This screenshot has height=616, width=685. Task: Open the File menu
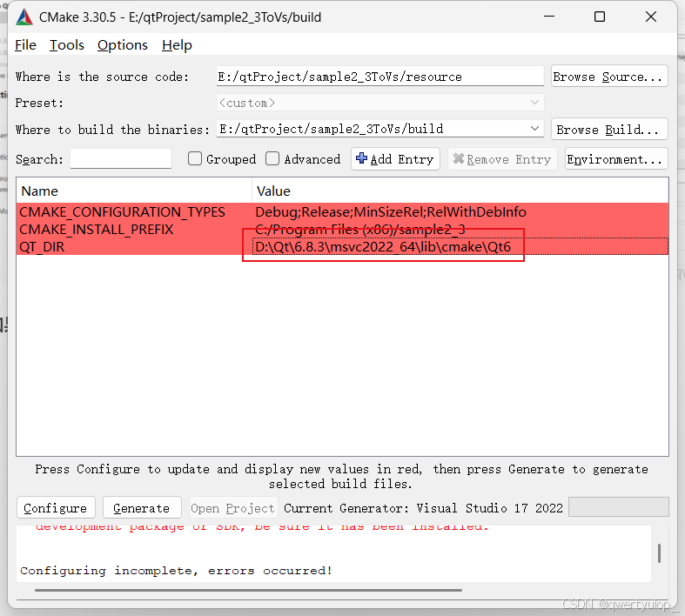point(25,45)
